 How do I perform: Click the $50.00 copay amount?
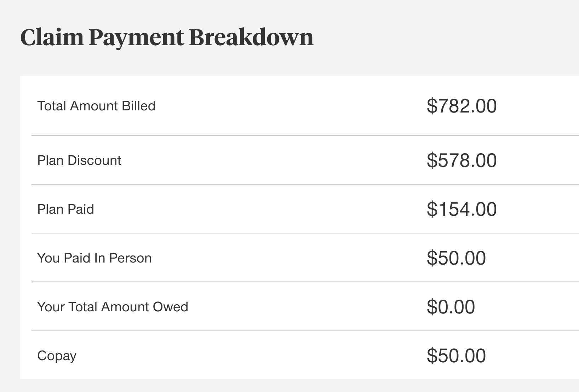(x=456, y=356)
